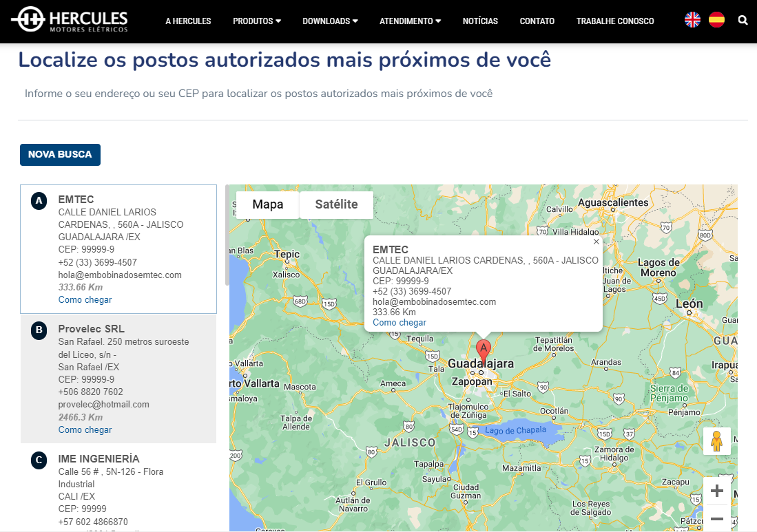Screen dimensions: 757x532
Task: Open the A Hercules page
Action: [x=188, y=21]
